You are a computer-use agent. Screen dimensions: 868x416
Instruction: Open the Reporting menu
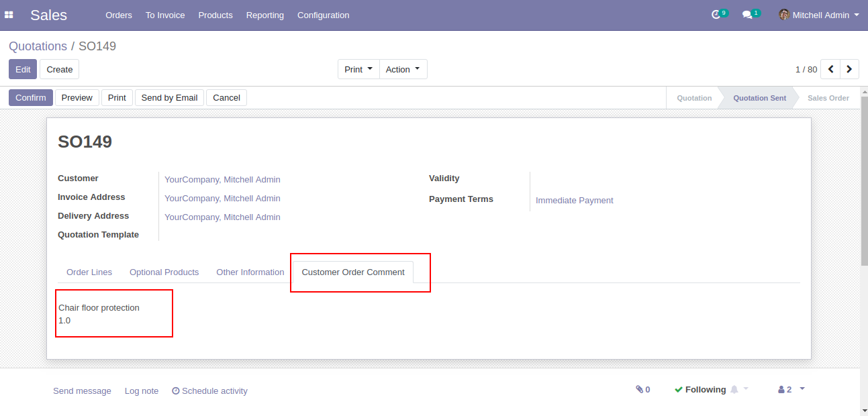click(x=265, y=15)
